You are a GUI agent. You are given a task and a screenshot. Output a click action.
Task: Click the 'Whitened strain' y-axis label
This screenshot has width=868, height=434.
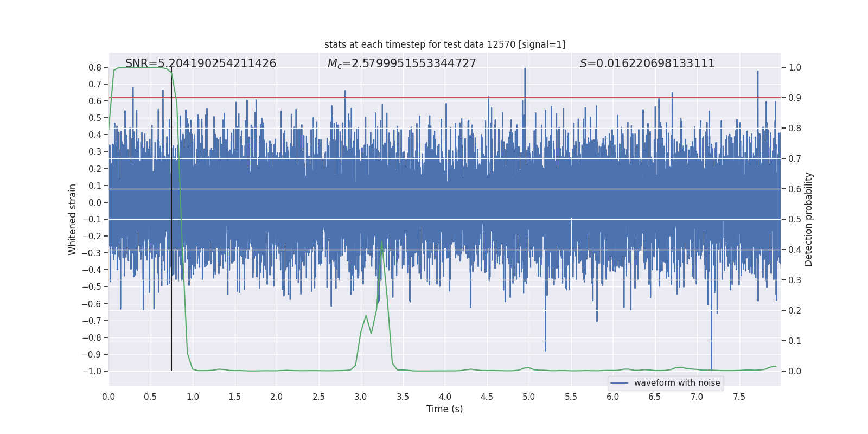point(72,219)
